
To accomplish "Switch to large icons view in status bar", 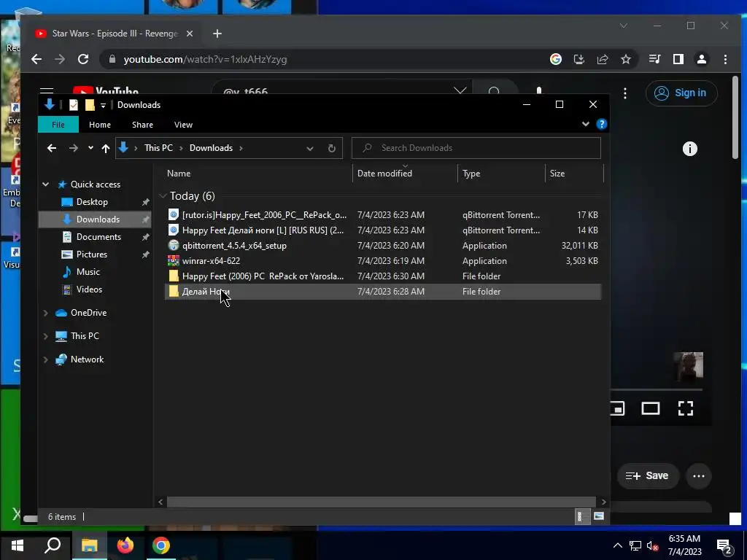I will point(599,516).
